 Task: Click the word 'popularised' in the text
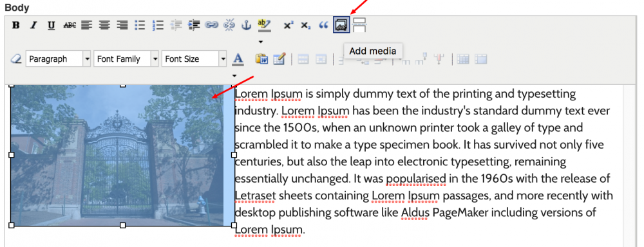[x=416, y=179]
